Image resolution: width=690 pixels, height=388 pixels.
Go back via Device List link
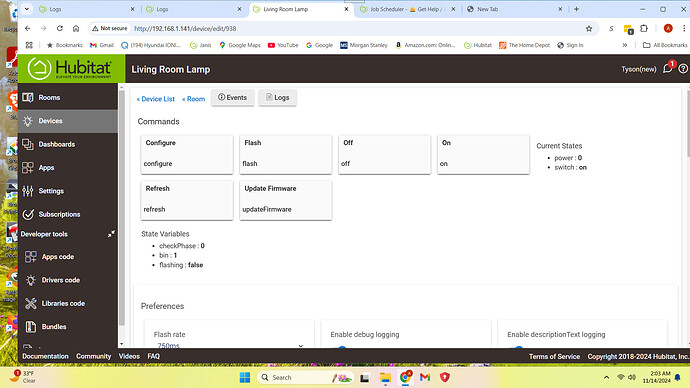(x=156, y=99)
